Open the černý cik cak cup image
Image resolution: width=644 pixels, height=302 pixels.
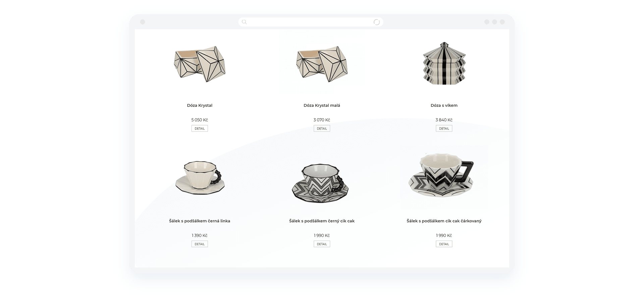320,183
